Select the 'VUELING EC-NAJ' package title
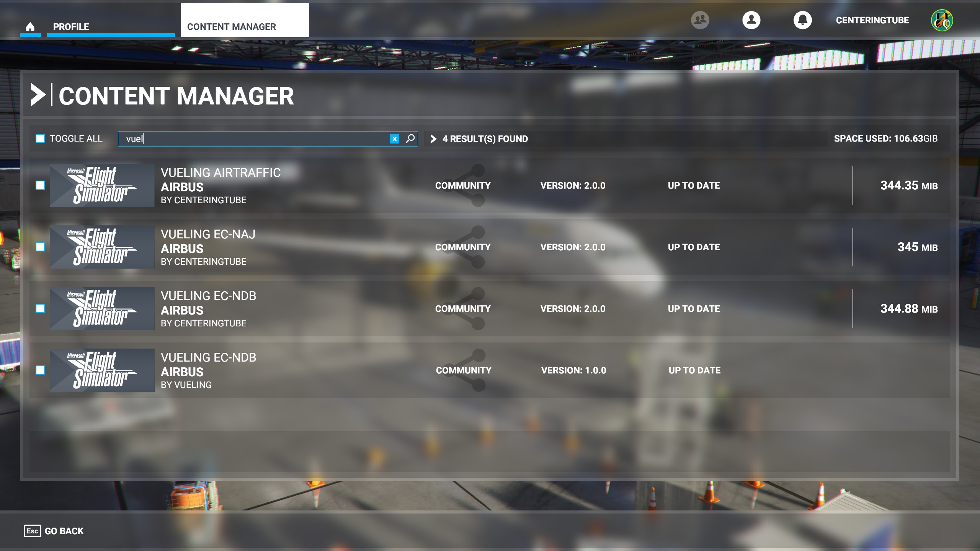 (208, 234)
